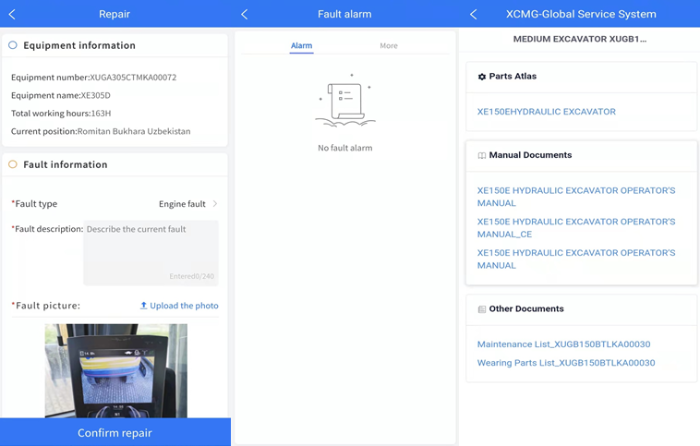The image size is (700, 446).
Task: Click the Entered0/240 character counter
Action: pyautogui.click(x=192, y=276)
